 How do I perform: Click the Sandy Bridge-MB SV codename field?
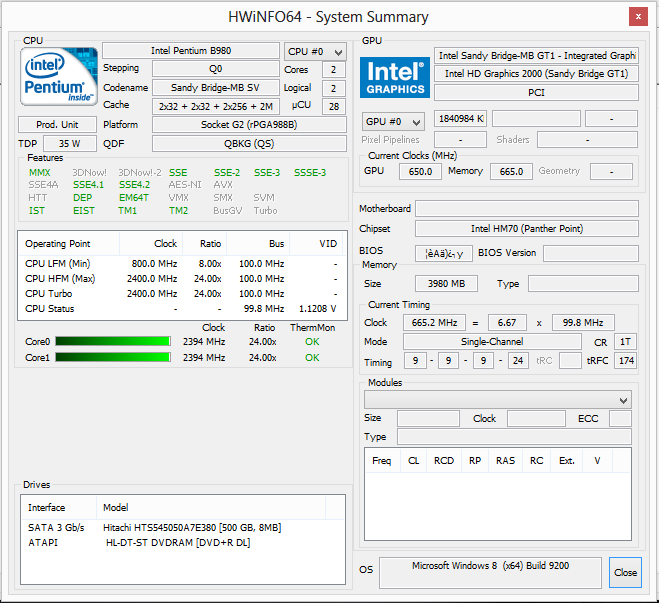tap(216, 88)
